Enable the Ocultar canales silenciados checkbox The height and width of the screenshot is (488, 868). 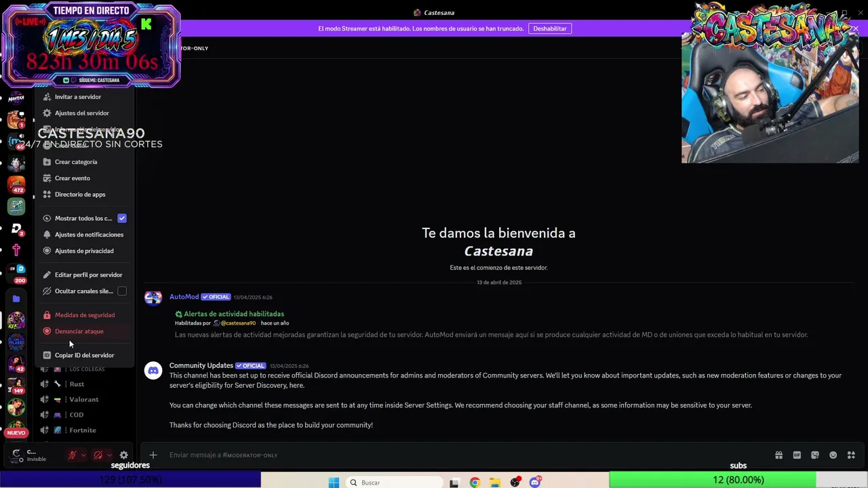tap(122, 291)
